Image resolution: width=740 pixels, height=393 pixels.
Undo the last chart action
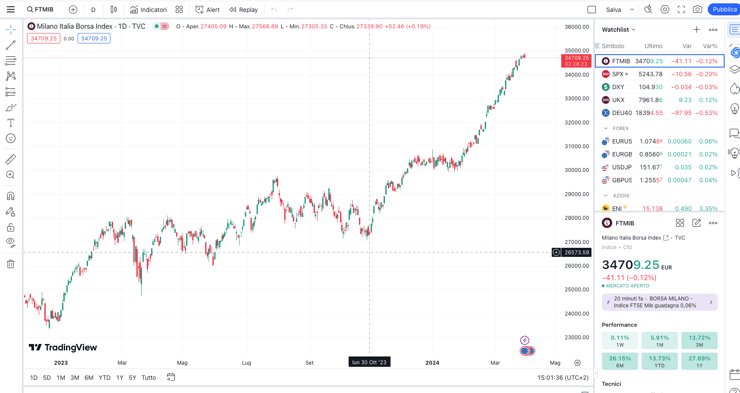[x=274, y=9]
